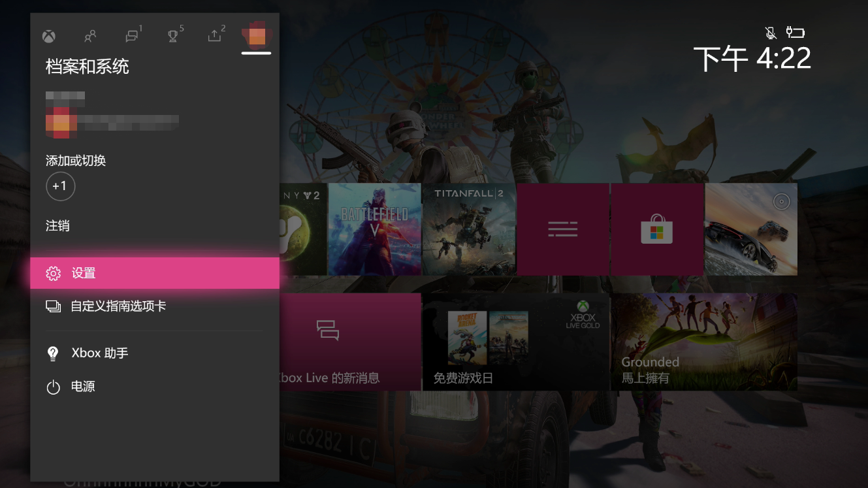Open the Microsoft Store tile
This screenshot has height=488, width=868.
click(x=657, y=229)
